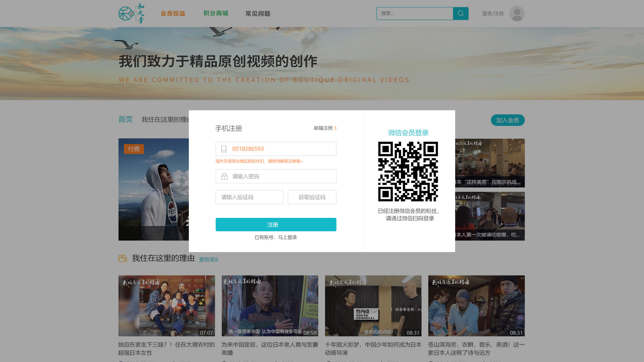Click the orange 付费 badge
The image size is (644, 362).
(134, 149)
